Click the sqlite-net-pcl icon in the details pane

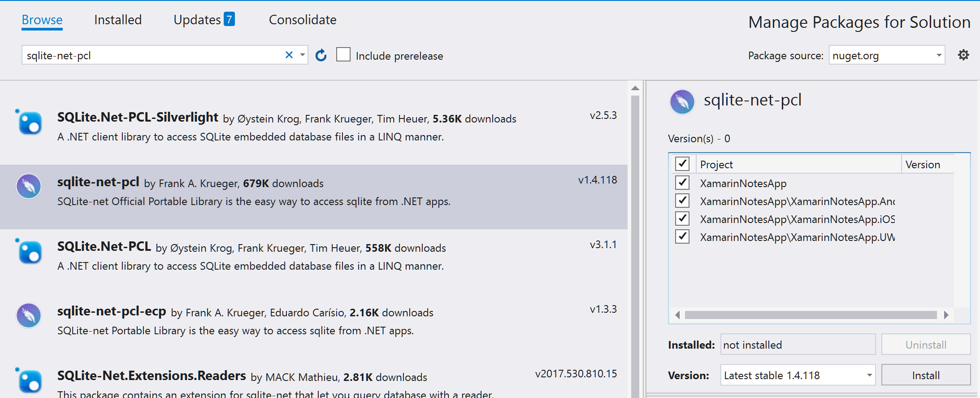682,102
